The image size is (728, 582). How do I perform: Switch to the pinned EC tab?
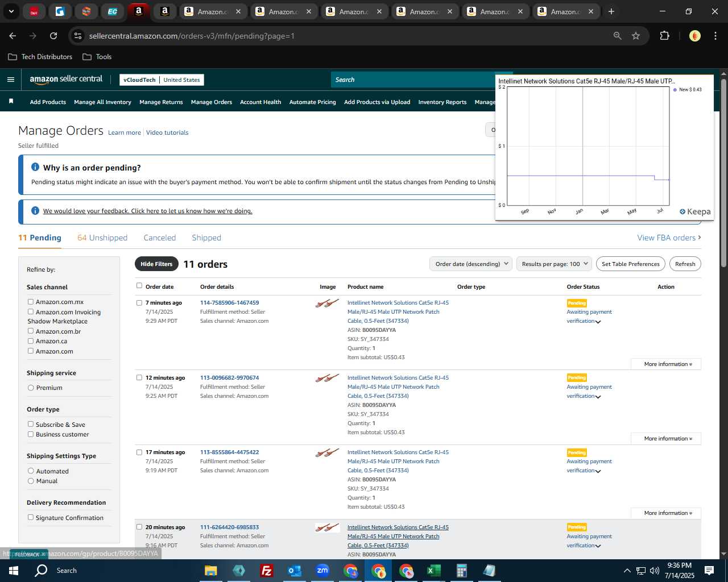[113, 11]
